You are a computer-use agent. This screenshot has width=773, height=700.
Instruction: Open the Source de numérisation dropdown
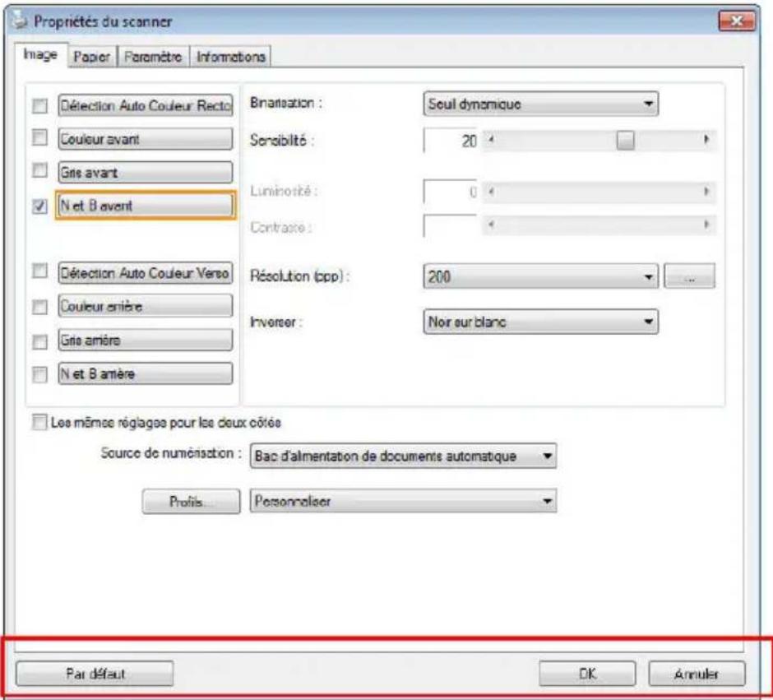pyautogui.click(x=403, y=456)
